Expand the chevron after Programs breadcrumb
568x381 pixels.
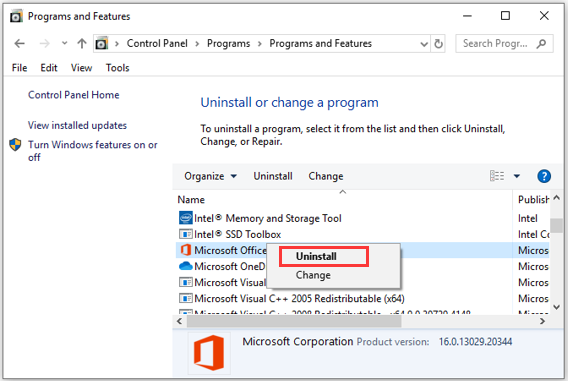click(x=260, y=44)
